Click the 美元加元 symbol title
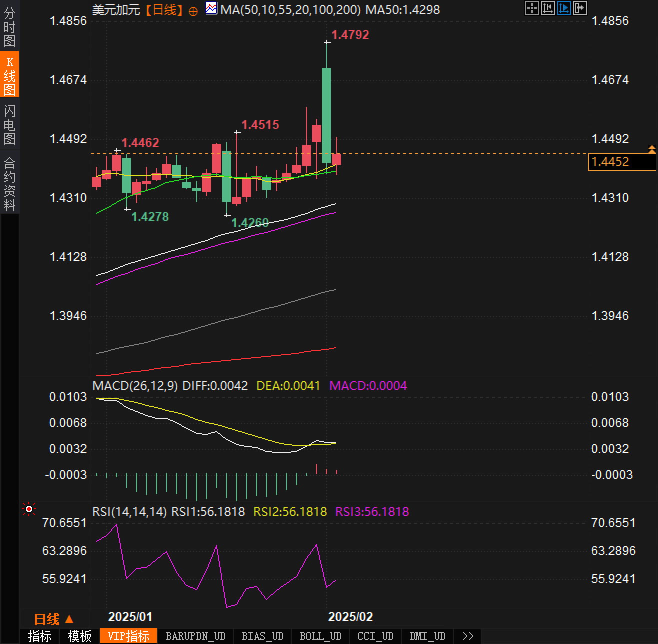658x644 pixels. pyautogui.click(x=116, y=9)
